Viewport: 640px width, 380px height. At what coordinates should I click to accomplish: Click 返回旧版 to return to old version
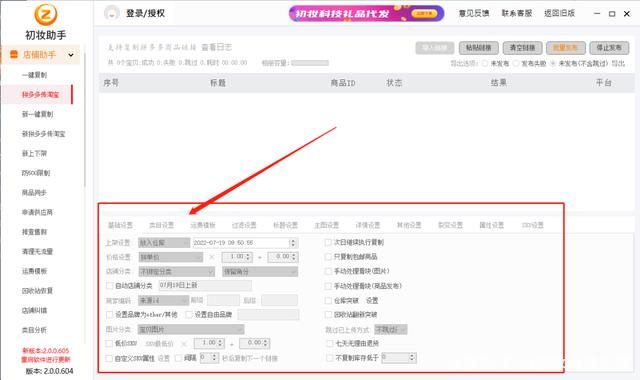pos(560,13)
